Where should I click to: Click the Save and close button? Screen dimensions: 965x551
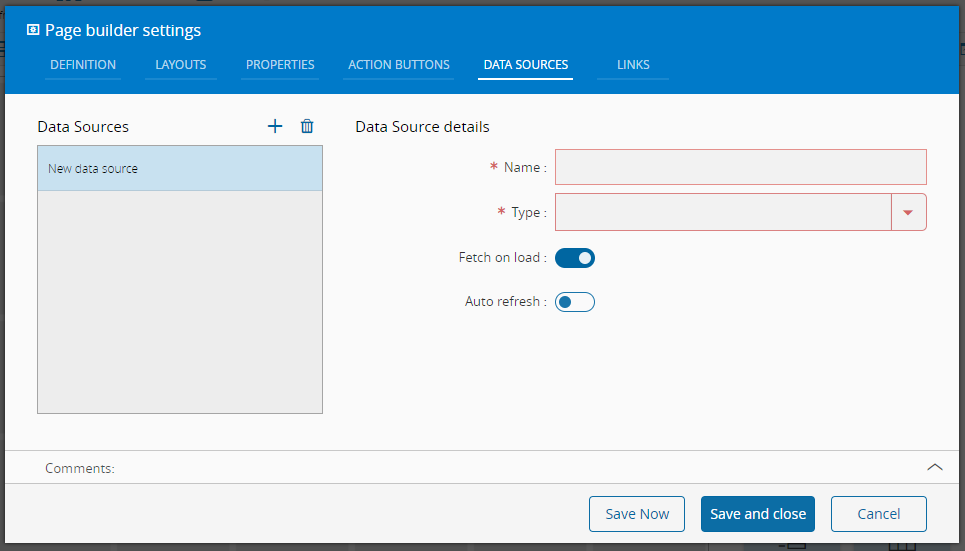(758, 514)
